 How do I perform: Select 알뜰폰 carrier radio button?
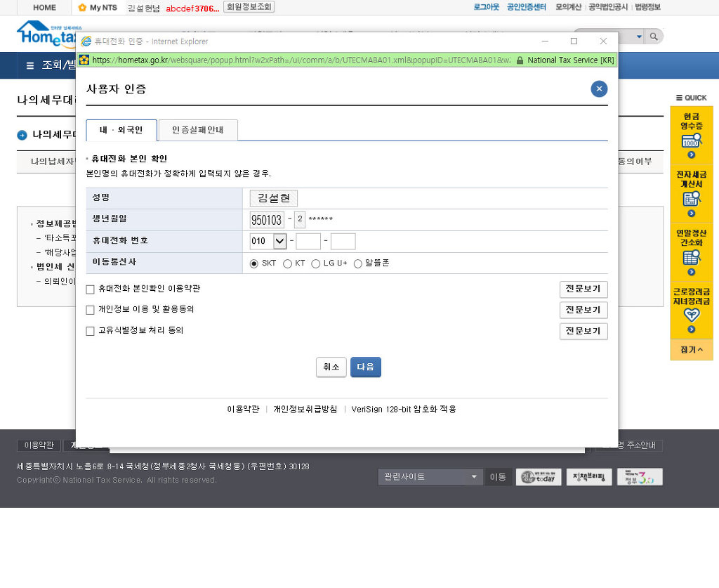(x=357, y=263)
